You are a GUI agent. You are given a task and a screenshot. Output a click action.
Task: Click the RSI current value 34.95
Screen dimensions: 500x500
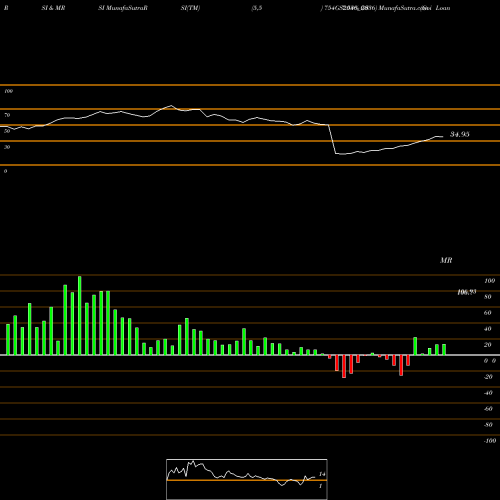point(460,134)
